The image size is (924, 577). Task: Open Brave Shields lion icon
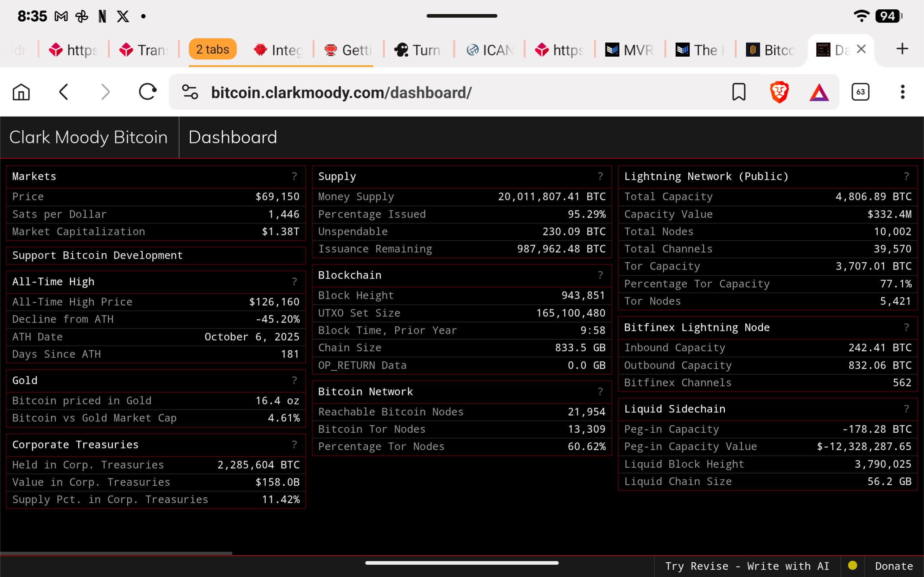(x=779, y=92)
